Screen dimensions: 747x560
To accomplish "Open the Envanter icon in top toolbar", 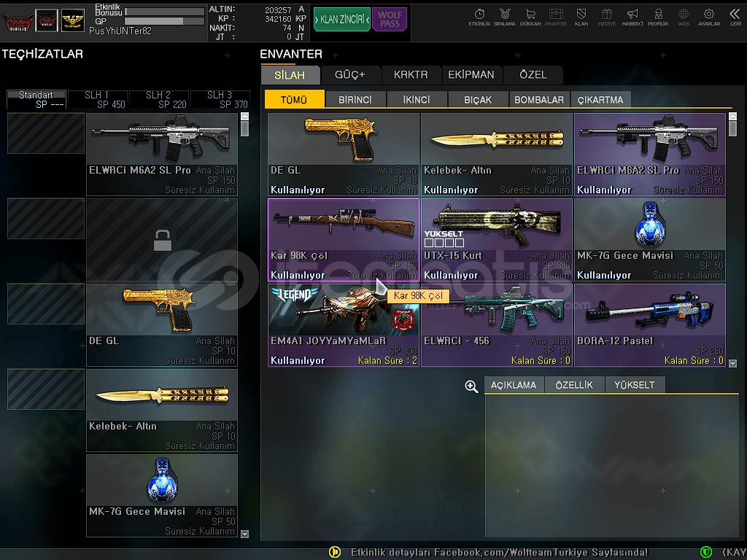I will (555, 17).
